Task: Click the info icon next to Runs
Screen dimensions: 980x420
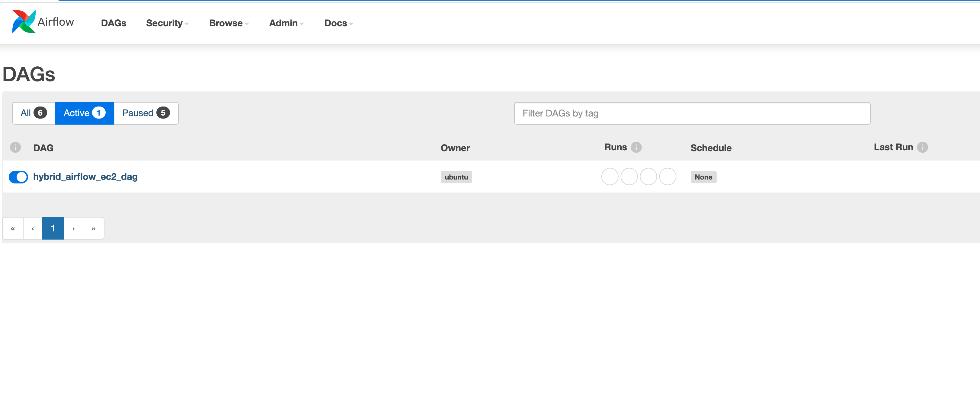Action: pos(636,147)
